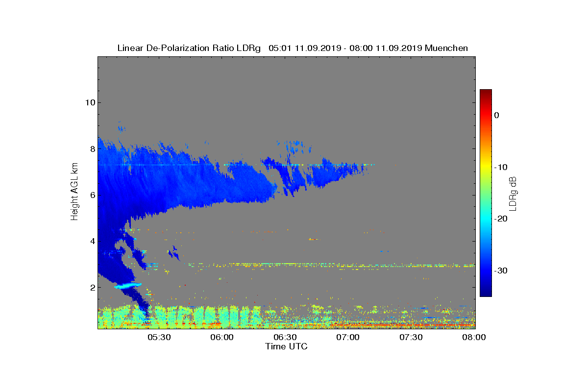This screenshot has height=392, width=588.
Task: Click the cyan streak near 2 km height
Action: coord(128,285)
